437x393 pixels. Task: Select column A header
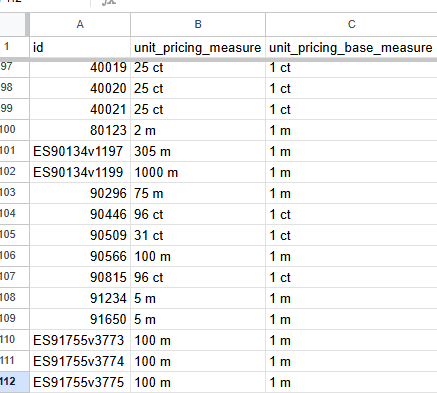[80, 24]
